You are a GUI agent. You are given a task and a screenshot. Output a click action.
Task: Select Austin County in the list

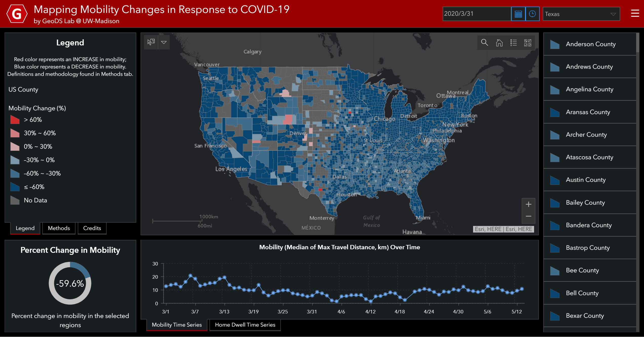pos(590,180)
